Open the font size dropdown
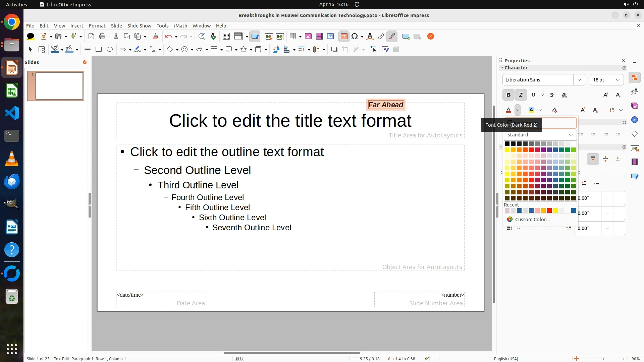 pos(618,80)
